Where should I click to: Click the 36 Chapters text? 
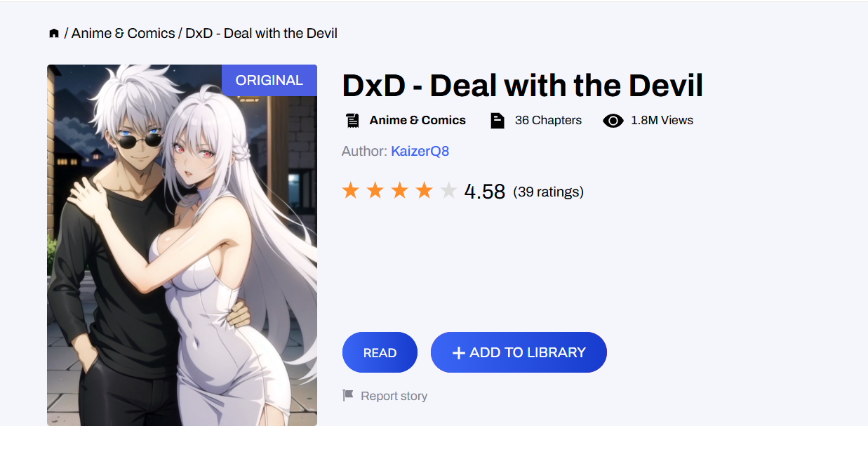pos(548,120)
